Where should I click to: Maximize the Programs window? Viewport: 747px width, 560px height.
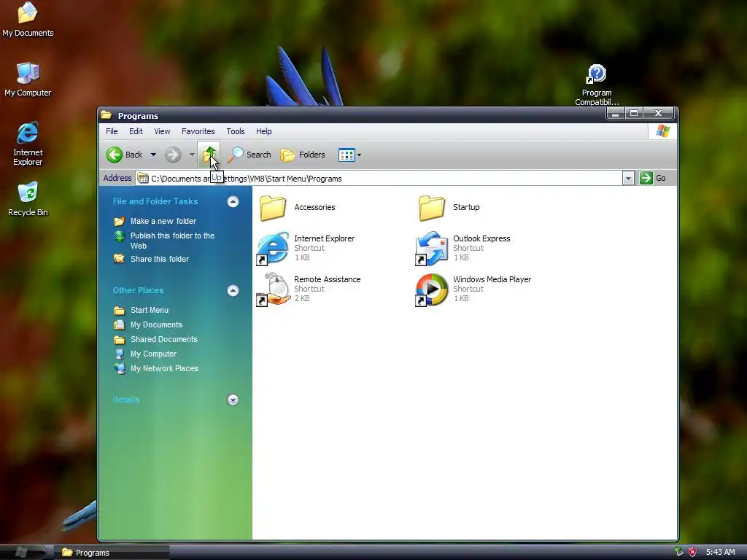click(x=634, y=113)
